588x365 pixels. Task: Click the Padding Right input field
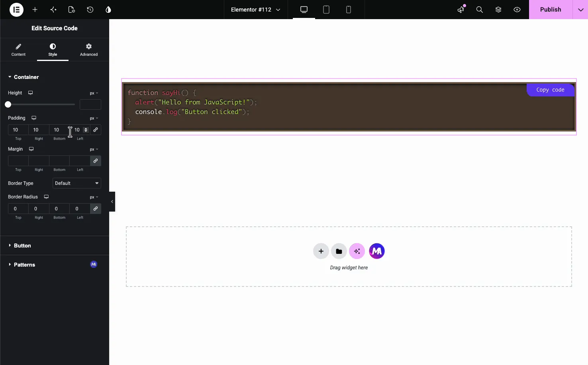[x=39, y=130]
